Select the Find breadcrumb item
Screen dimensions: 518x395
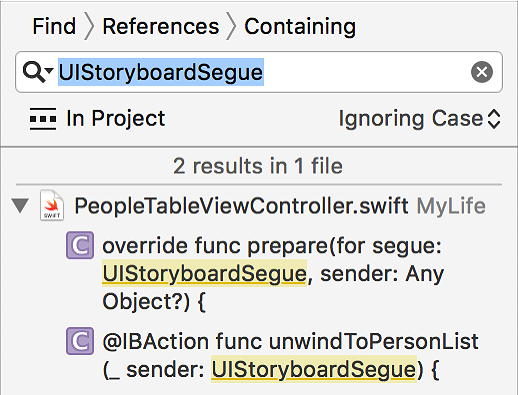[x=54, y=26]
